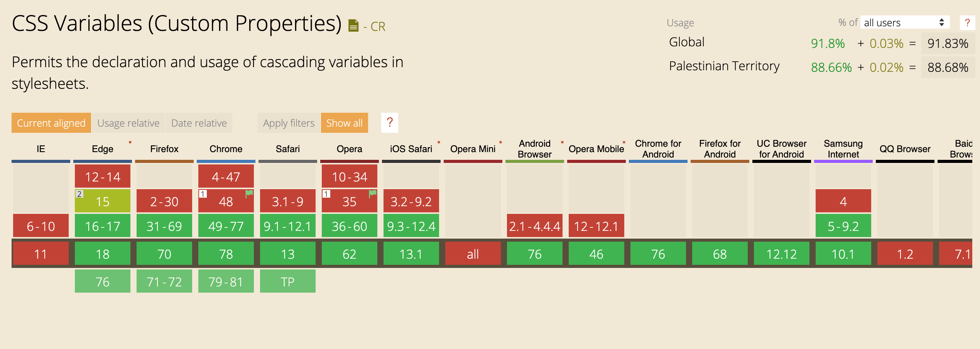Click the Show all button

pos(344,123)
